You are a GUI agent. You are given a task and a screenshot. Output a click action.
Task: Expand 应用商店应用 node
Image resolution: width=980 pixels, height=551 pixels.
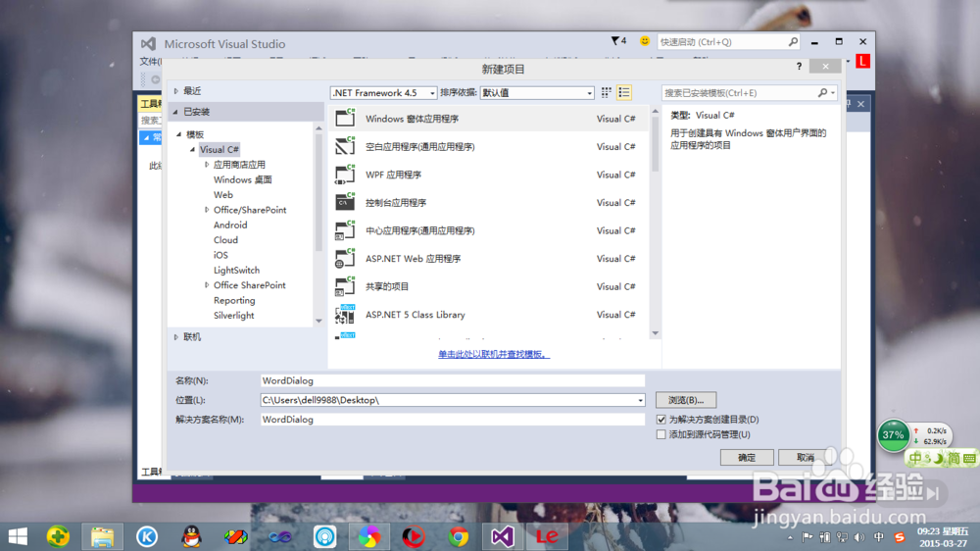click(x=207, y=165)
